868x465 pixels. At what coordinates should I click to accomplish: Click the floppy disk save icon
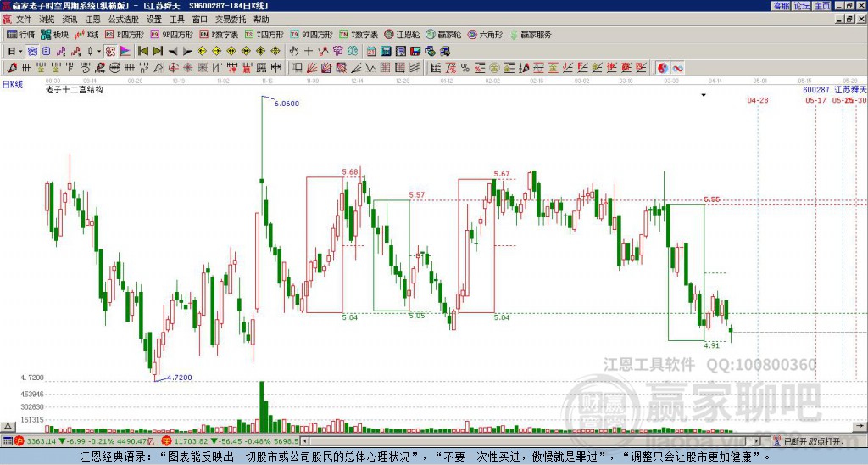[415, 51]
